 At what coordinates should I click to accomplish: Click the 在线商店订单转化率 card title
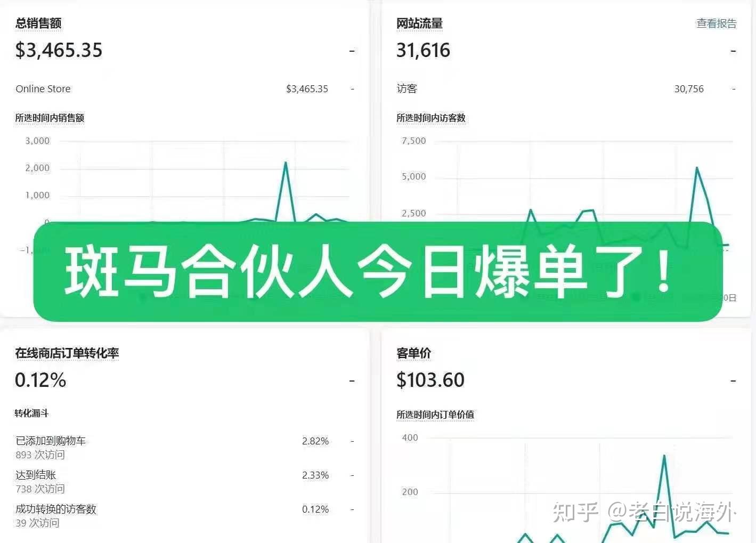point(67,353)
